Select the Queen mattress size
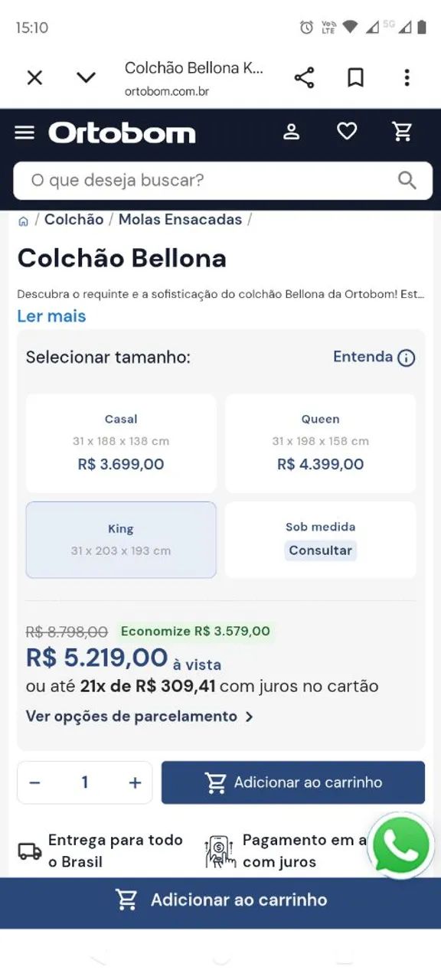The image size is (441, 980). coord(320,443)
